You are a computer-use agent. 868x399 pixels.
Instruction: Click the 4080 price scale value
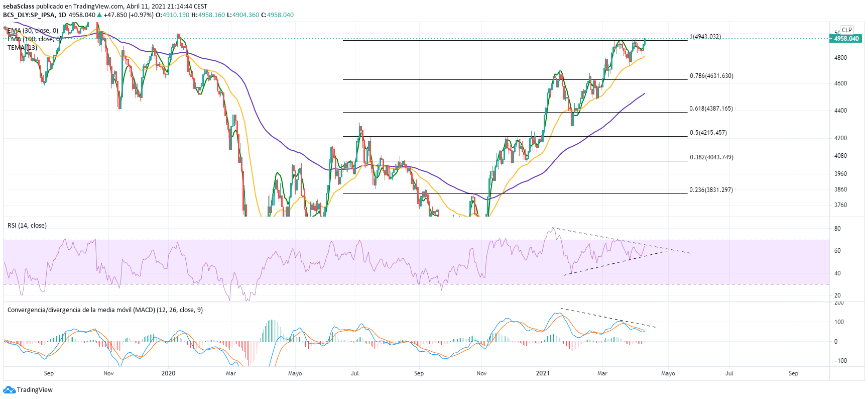(840, 156)
